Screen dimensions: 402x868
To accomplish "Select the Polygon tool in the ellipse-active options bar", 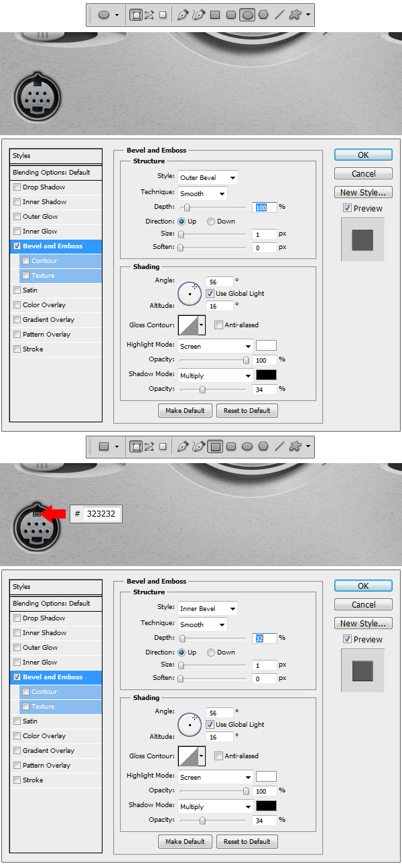I will [263, 15].
